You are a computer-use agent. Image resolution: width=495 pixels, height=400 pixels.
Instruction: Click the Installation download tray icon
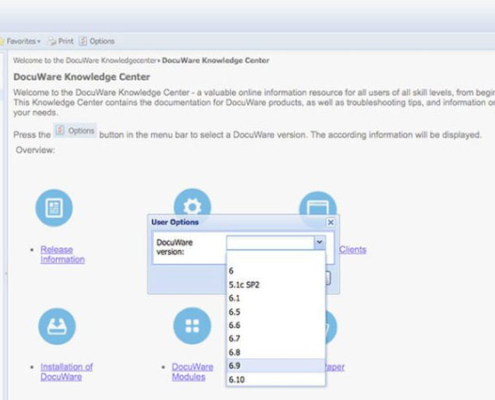[57, 326]
